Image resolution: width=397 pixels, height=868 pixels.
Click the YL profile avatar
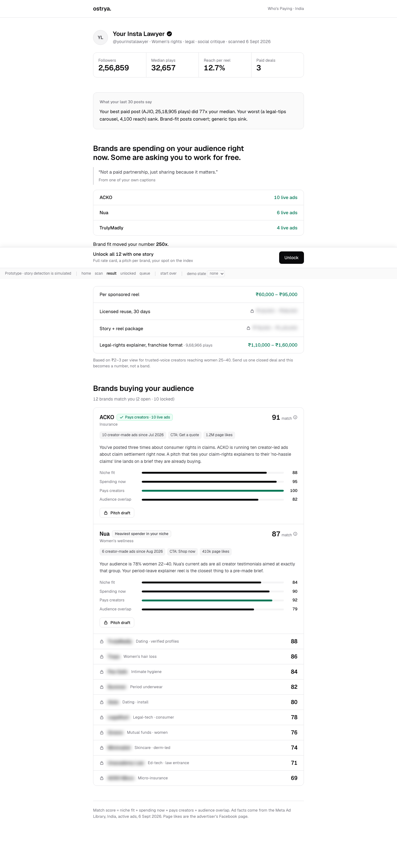click(100, 38)
